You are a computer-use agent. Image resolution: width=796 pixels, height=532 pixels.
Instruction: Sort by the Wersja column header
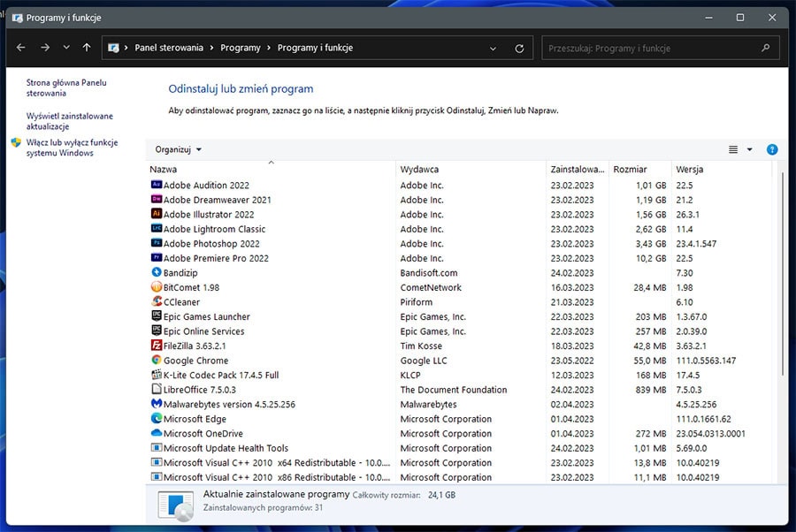tap(721, 170)
